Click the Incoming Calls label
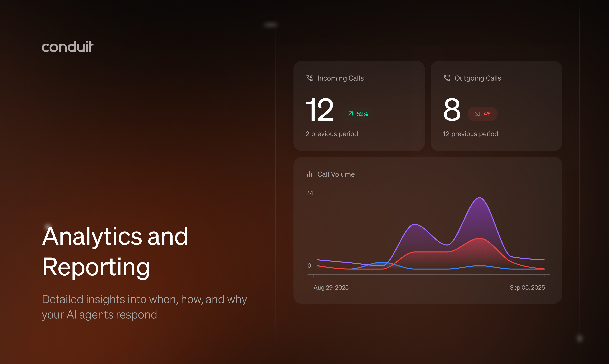Viewport: 609px width, 364px height. [x=340, y=78]
